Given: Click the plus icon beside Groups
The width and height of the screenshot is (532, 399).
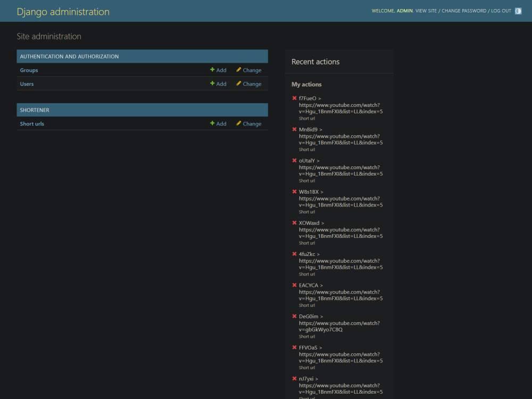Looking at the screenshot, I should pos(212,70).
